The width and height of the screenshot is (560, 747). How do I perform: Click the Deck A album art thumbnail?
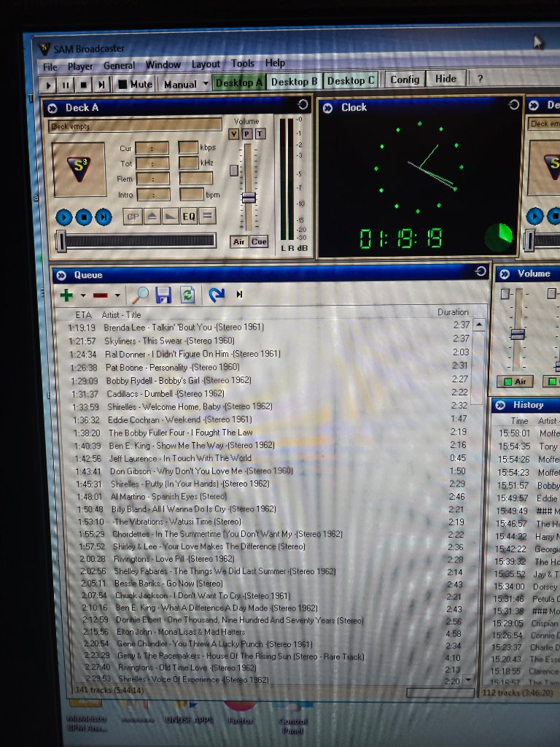[79, 169]
